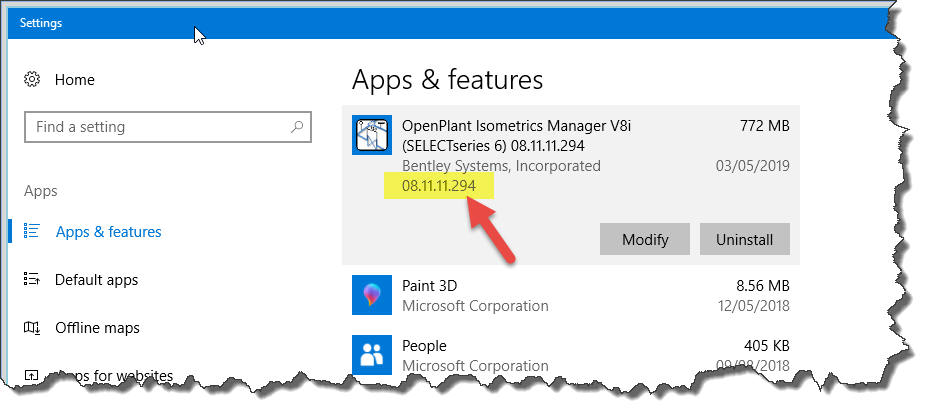
Task: Focus the Find a setting search box
Action: [x=167, y=126]
